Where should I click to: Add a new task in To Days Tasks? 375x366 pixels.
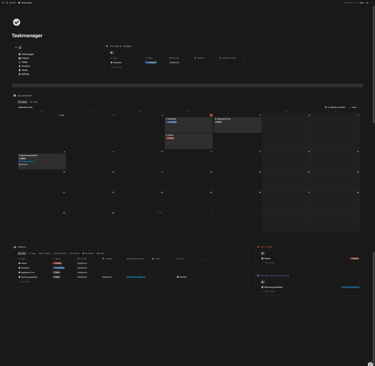(x=117, y=67)
